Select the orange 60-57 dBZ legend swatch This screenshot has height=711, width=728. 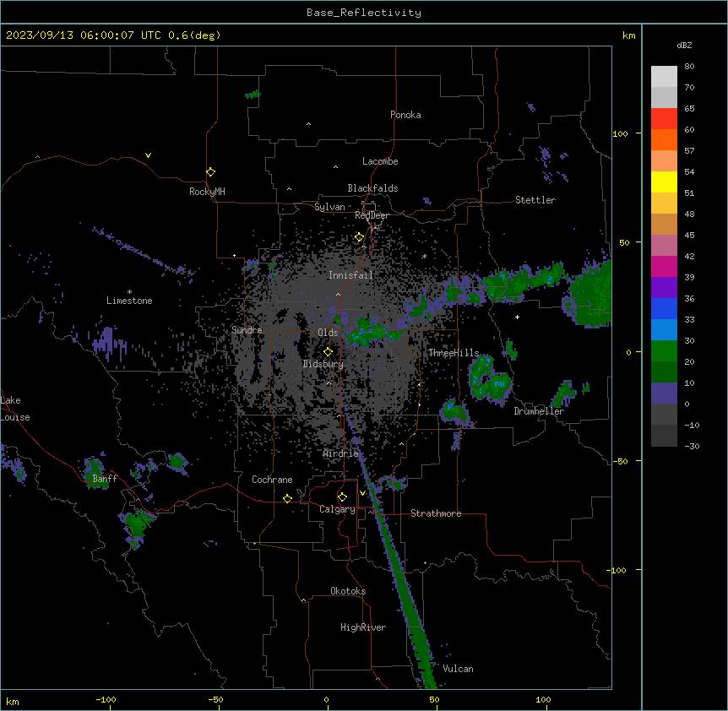[664, 139]
